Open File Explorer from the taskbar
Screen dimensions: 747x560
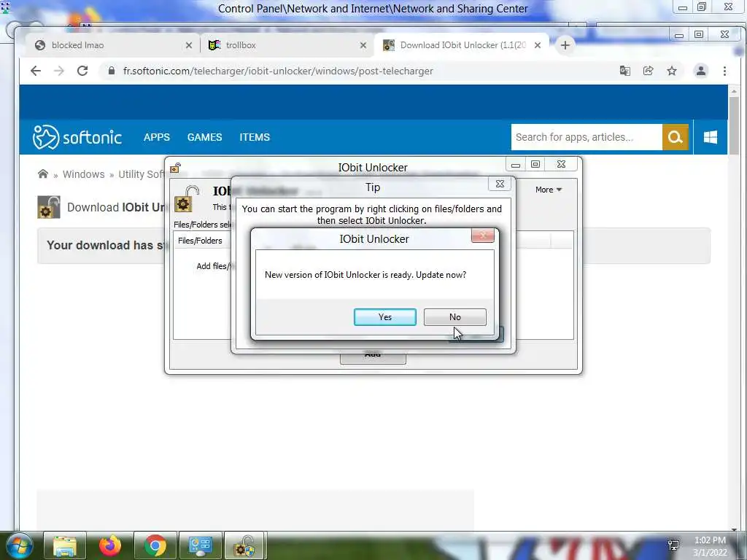(x=65, y=545)
